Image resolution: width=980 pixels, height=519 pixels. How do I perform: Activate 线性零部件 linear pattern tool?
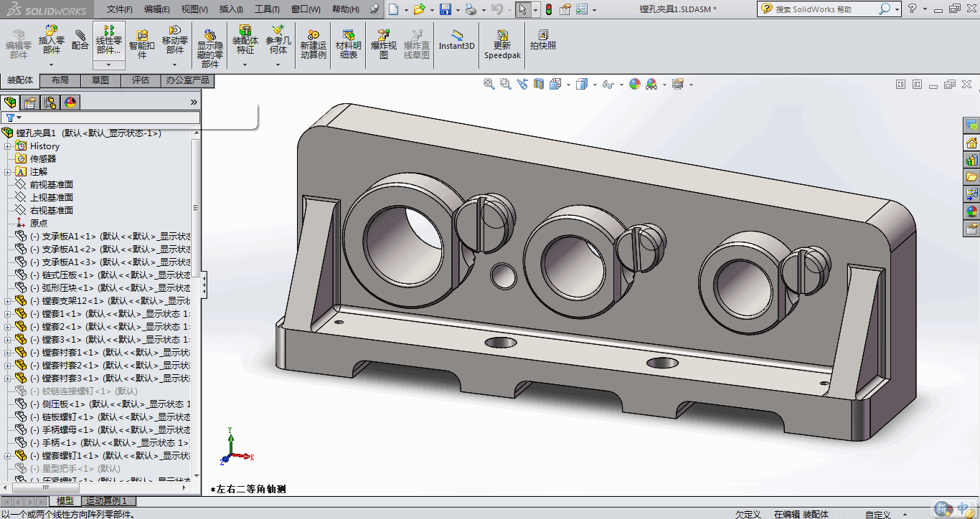[109, 40]
